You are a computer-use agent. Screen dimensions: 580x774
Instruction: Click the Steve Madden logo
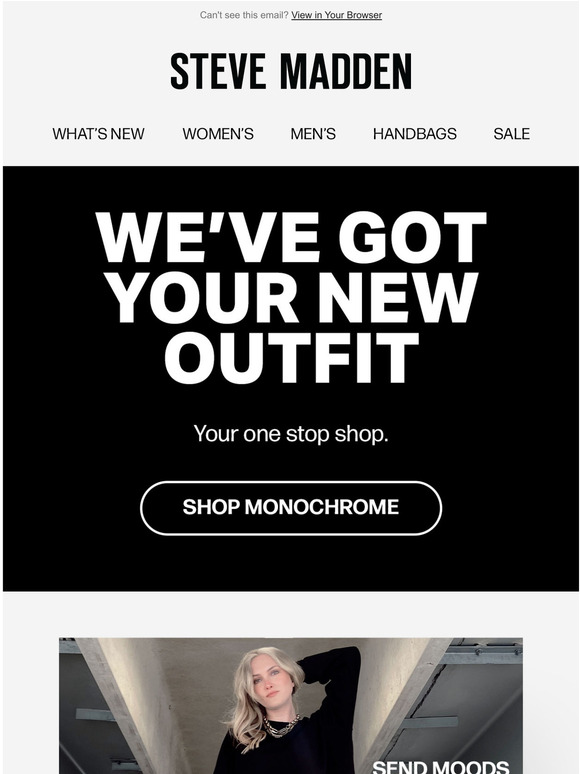click(x=291, y=72)
